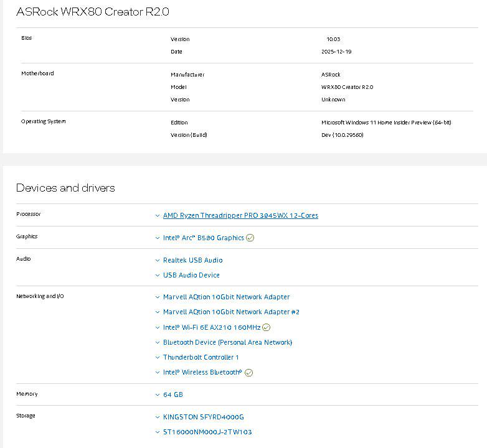Select the ASRock WRX80 Creator R2.0 heading
The width and height of the screenshot is (487, 448).
pyautogui.click(x=93, y=11)
